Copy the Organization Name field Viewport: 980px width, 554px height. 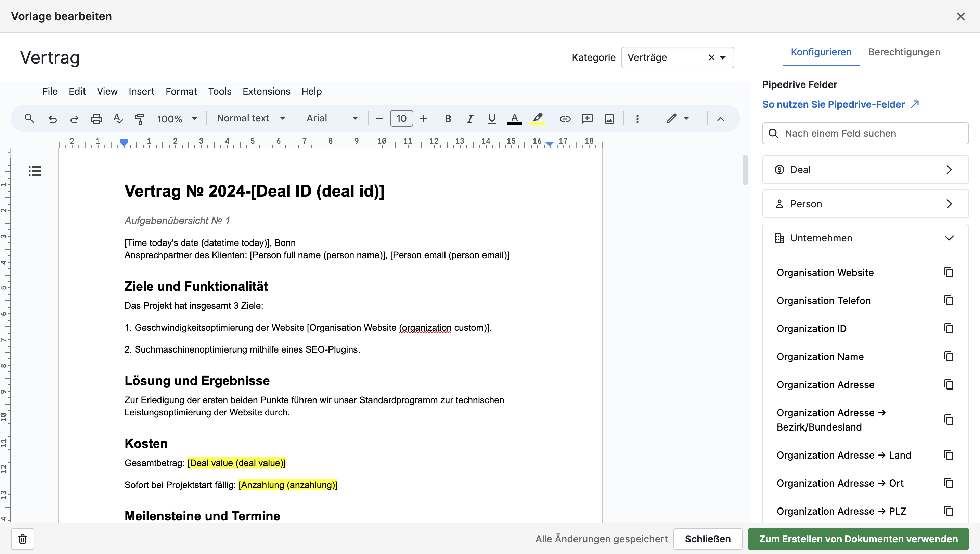coord(949,357)
